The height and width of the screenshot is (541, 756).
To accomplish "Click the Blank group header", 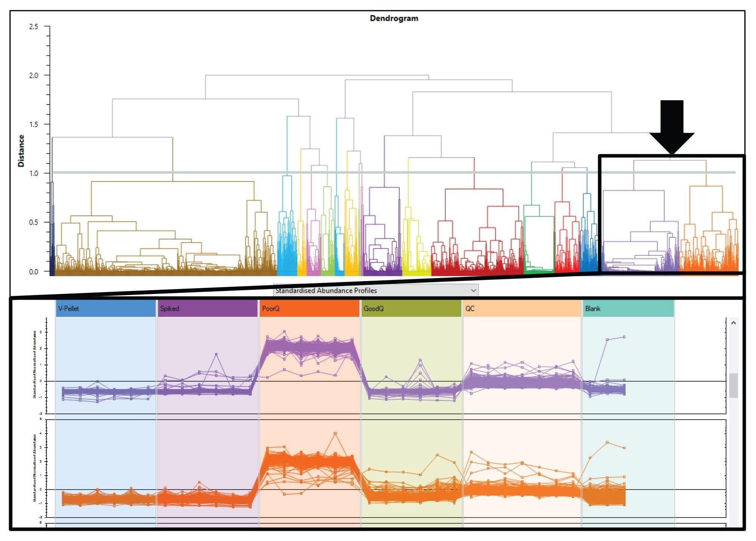I will click(x=628, y=308).
